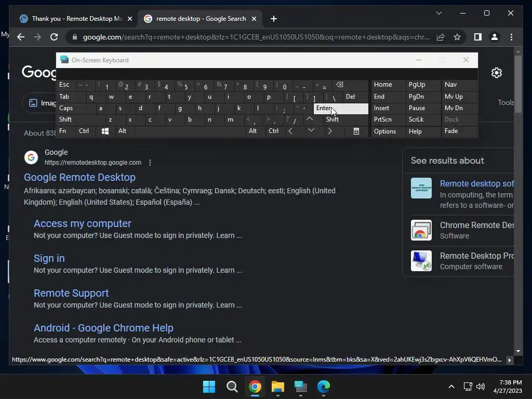Open the Google Remote Desktop result
The image size is (532, 399).
coord(79,177)
